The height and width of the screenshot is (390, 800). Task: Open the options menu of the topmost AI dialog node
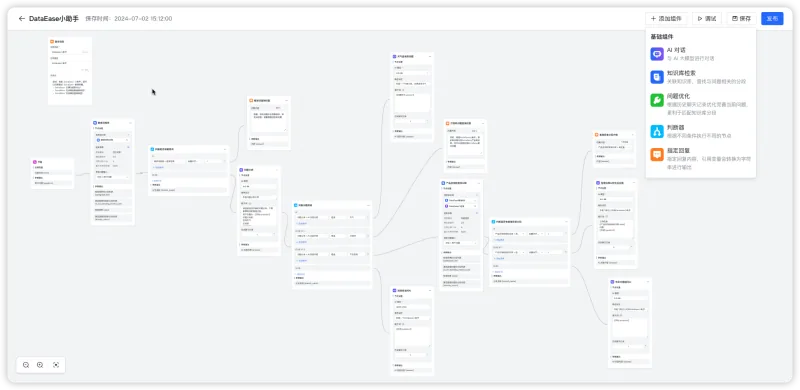430,56
